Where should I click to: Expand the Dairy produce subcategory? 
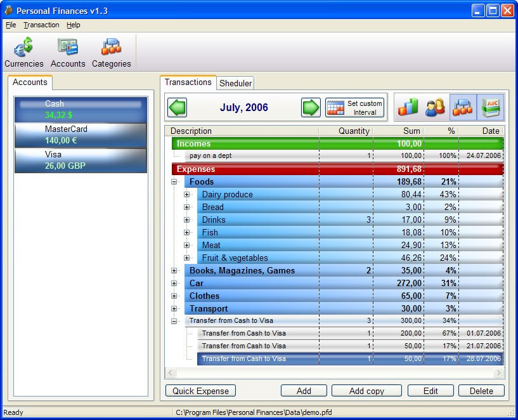186,194
